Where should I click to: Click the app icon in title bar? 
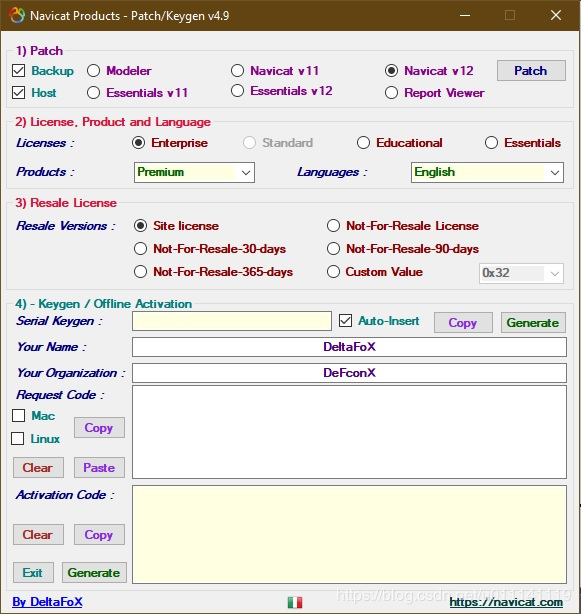tap(17, 16)
